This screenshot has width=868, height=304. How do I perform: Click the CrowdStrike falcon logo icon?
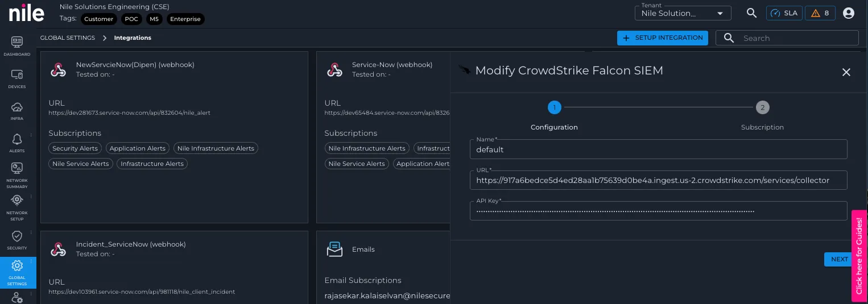(x=464, y=70)
